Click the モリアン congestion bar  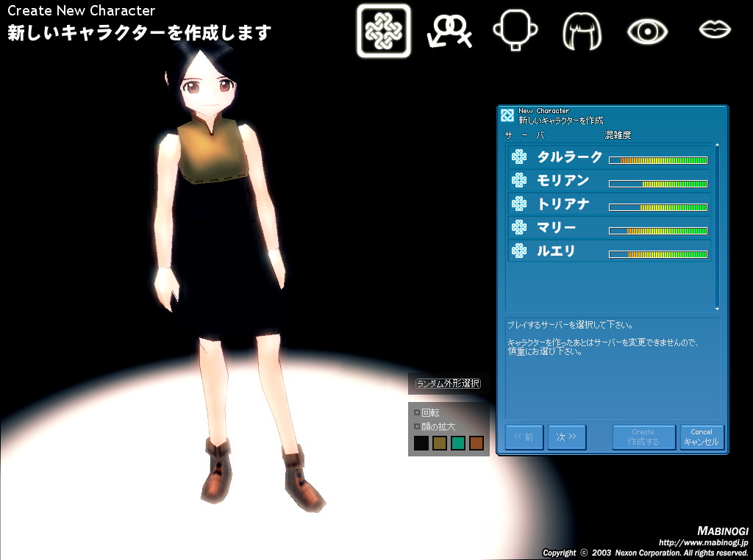pyautogui.click(x=658, y=184)
